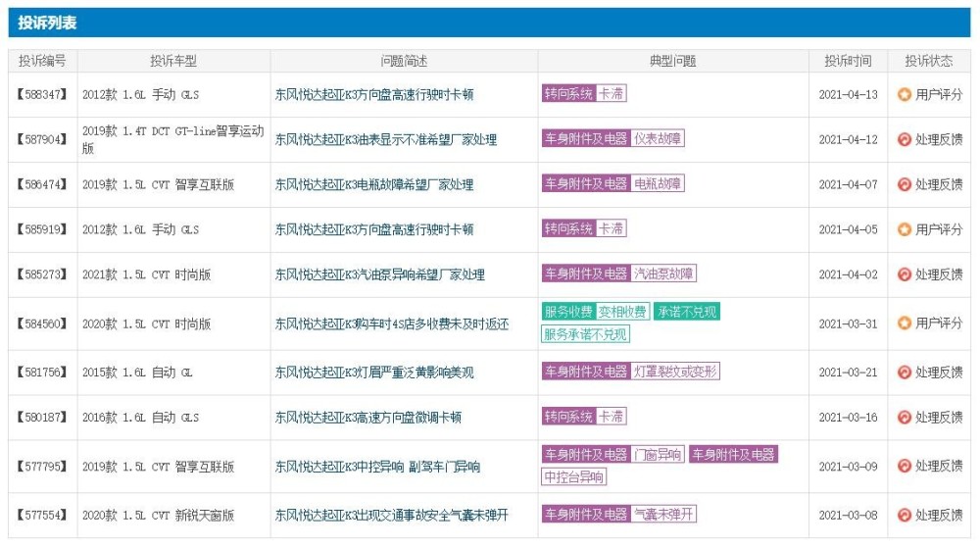Image resolution: width=980 pixels, height=547 pixels.
Task: Click car model 2019款 1.4T DCT GT-line智享运动版
Action: click(173, 139)
